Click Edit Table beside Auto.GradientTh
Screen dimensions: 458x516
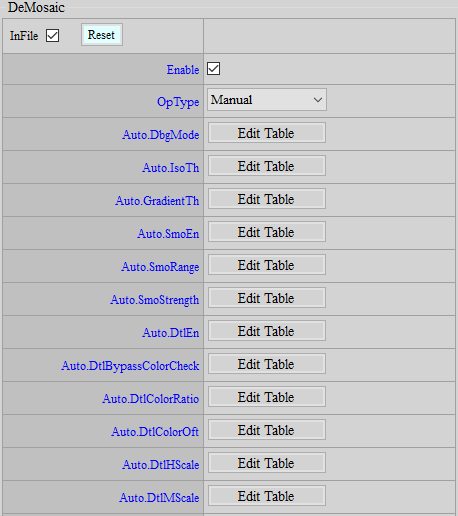tap(267, 199)
